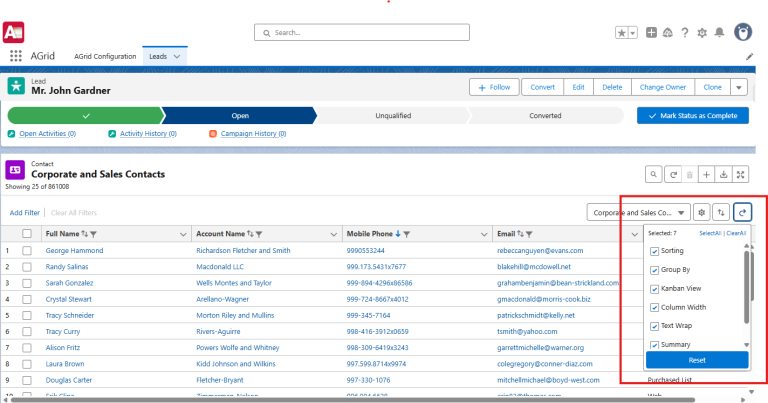
Task: Click the Add Filter link
Action: click(24, 213)
